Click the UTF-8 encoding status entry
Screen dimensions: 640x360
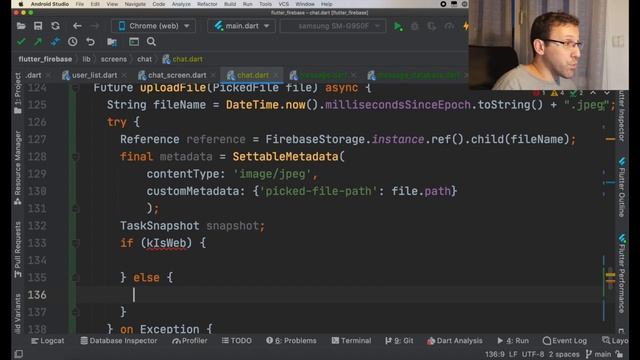click(x=533, y=354)
